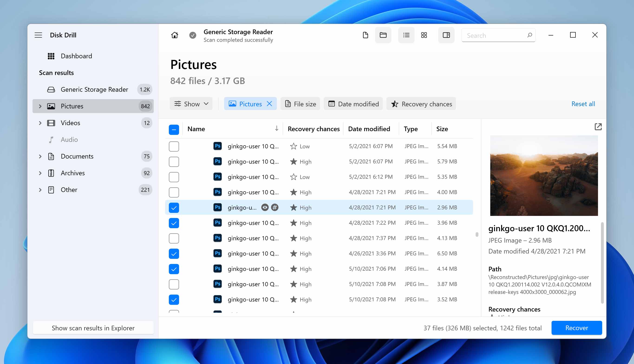Click the eye preview icon on selected row
This screenshot has height=364, width=634.
pyautogui.click(x=265, y=207)
